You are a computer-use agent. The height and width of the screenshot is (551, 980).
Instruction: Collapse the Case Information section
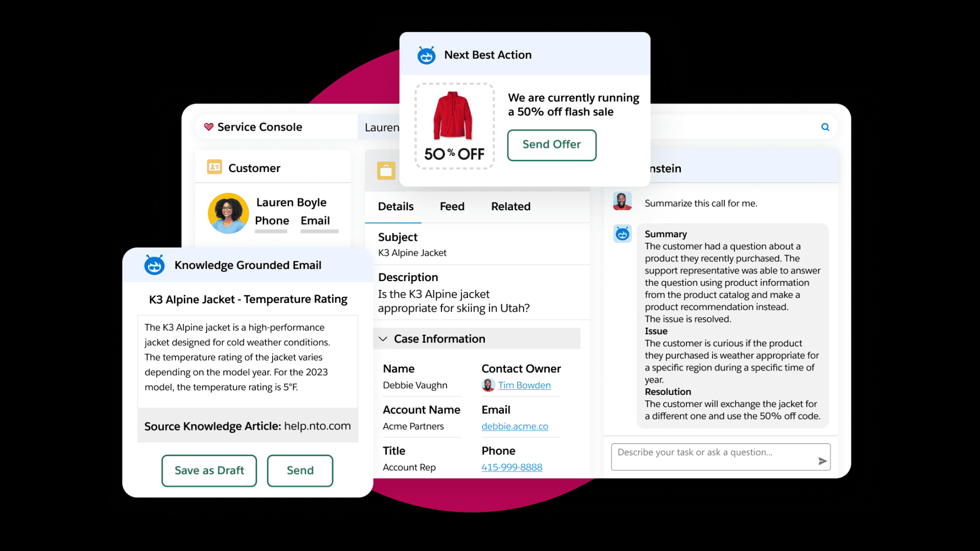[383, 339]
